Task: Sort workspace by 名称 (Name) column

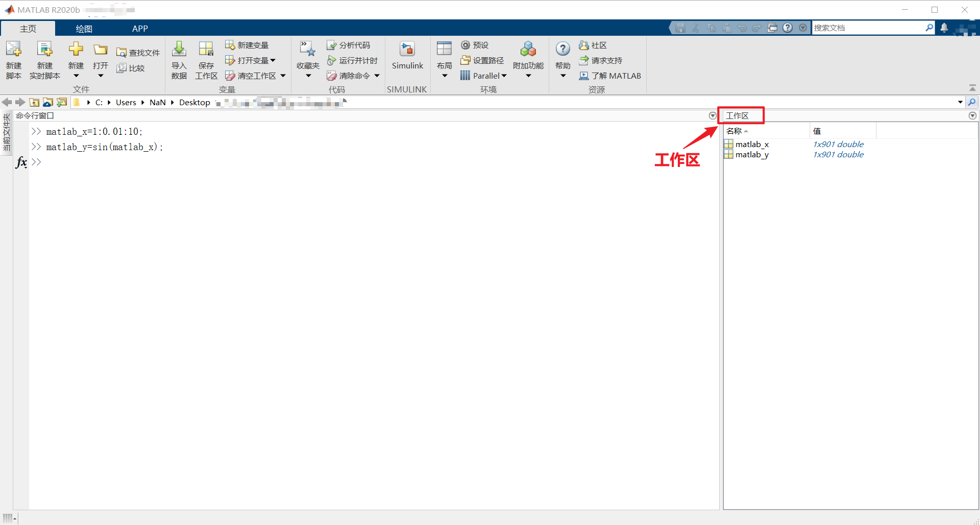Action: 766,131
